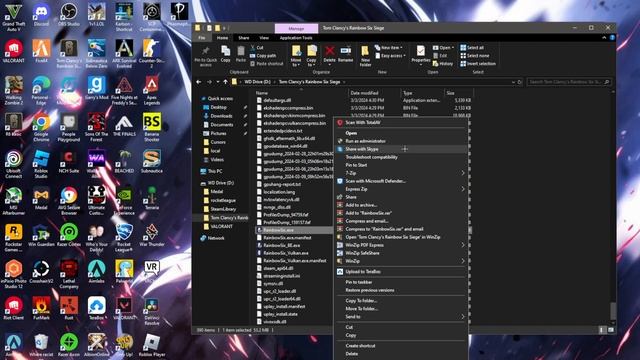Choose Upload to TeraBox in context menu

click(x=401, y=271)
